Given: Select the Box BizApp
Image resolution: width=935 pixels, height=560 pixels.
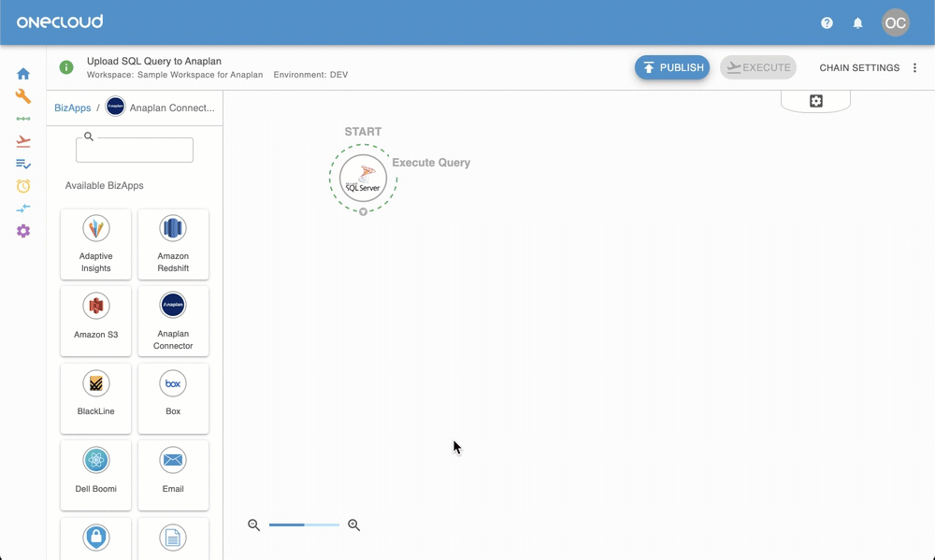Looking at the screenshot, I should pos(173,398).
